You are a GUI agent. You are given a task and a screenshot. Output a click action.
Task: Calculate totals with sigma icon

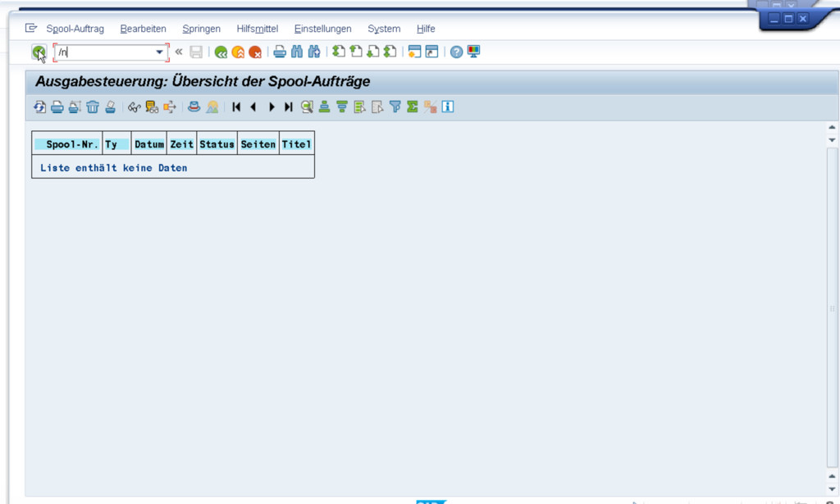(412, 107)
